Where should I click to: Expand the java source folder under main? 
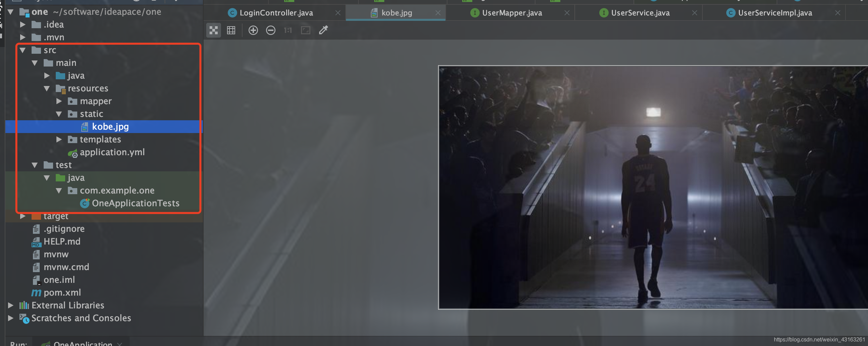point(47,76)
